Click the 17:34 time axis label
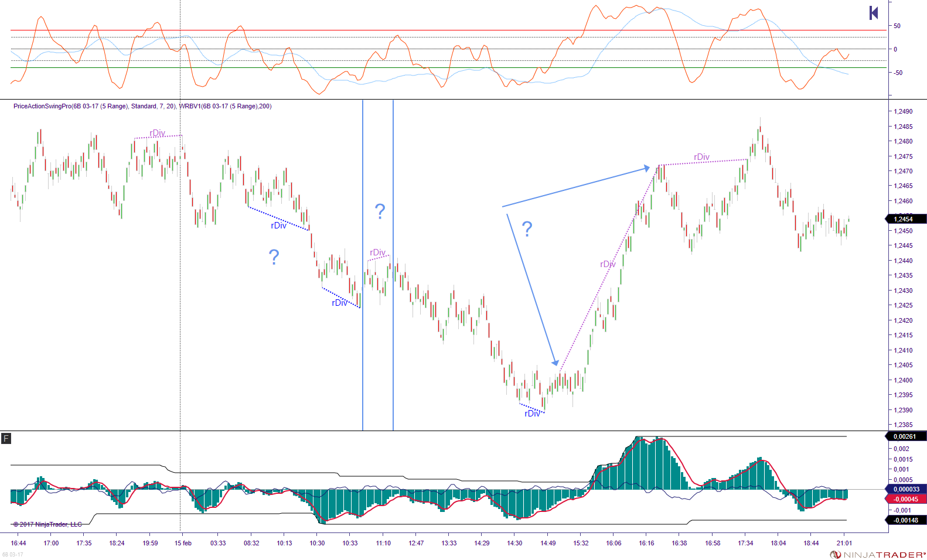Screen dimensions: 927x560 point(745,543)
